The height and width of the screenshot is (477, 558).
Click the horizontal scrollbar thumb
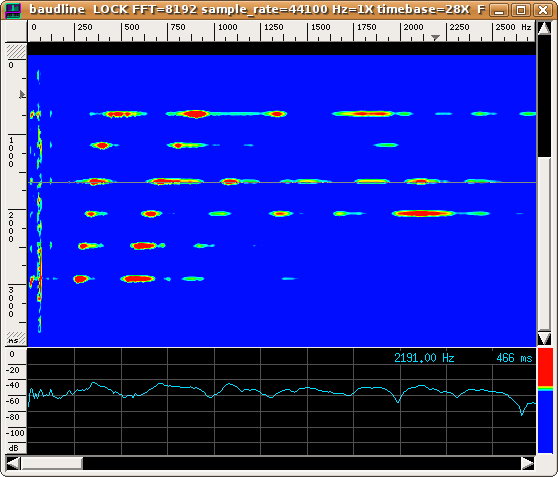point(52,463)
